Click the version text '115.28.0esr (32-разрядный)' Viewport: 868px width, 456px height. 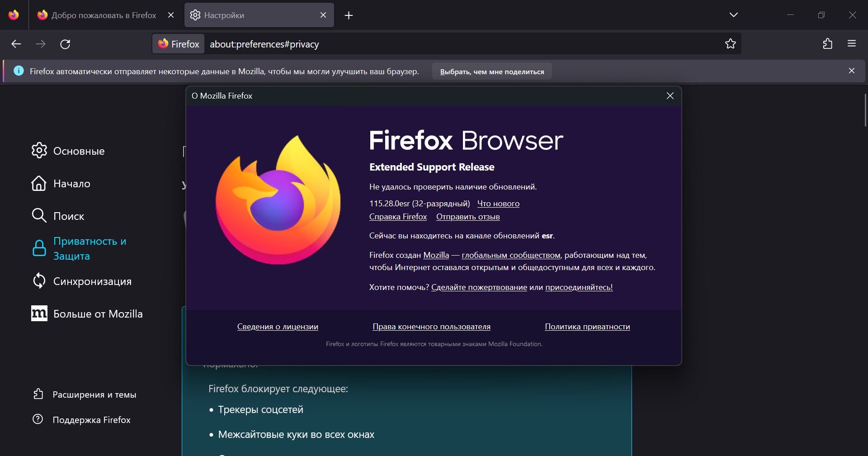tap(420, 204)
